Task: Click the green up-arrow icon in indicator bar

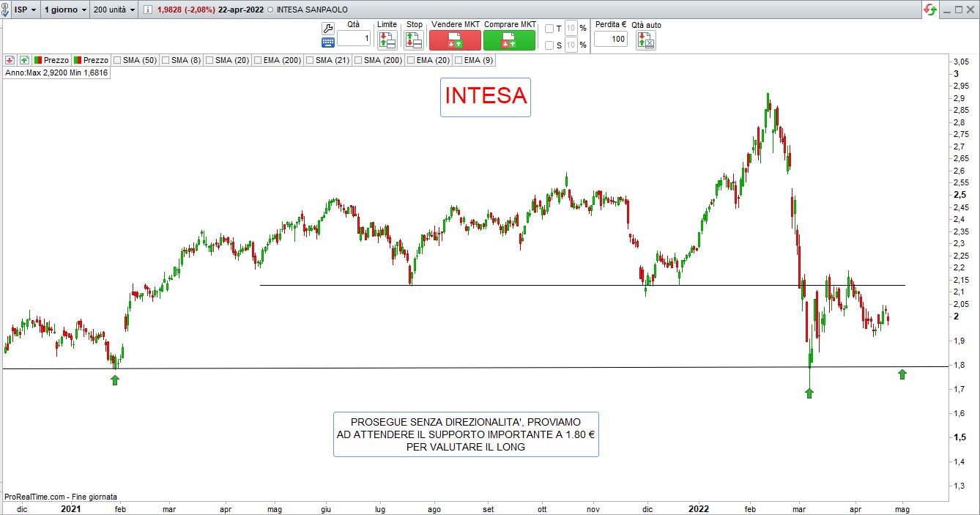Action: click(x=24, y=60)
